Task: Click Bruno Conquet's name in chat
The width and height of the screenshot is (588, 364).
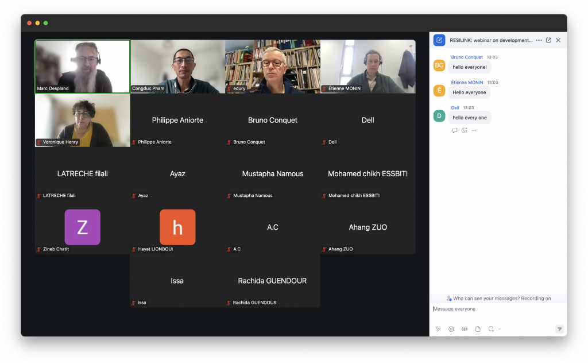Action: click(467, 57)
